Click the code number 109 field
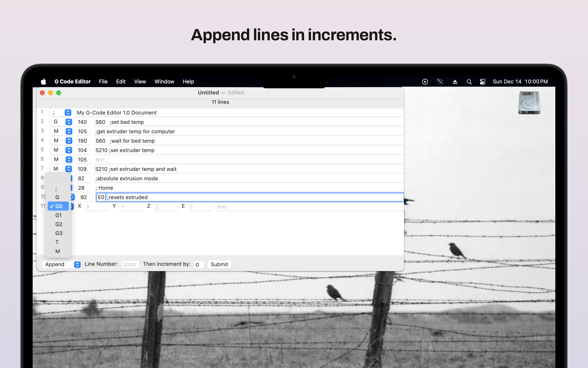 [83, 169]
